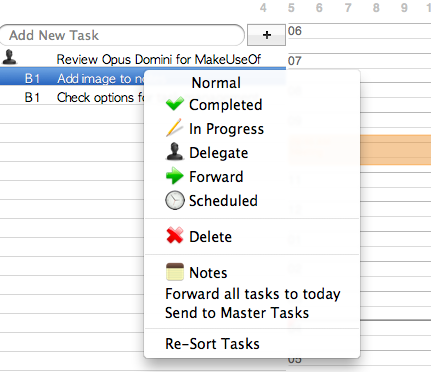The width and height of the screenshot is (431, 372).
Task: Choose Send to Master Tasks
Action: (x=237, y=313)
